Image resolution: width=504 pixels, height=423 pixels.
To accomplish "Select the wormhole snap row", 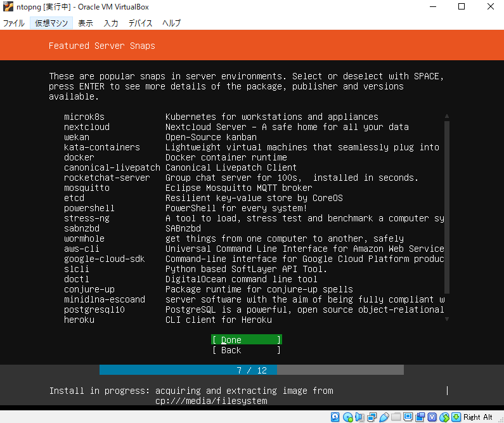I will point(254,238).
